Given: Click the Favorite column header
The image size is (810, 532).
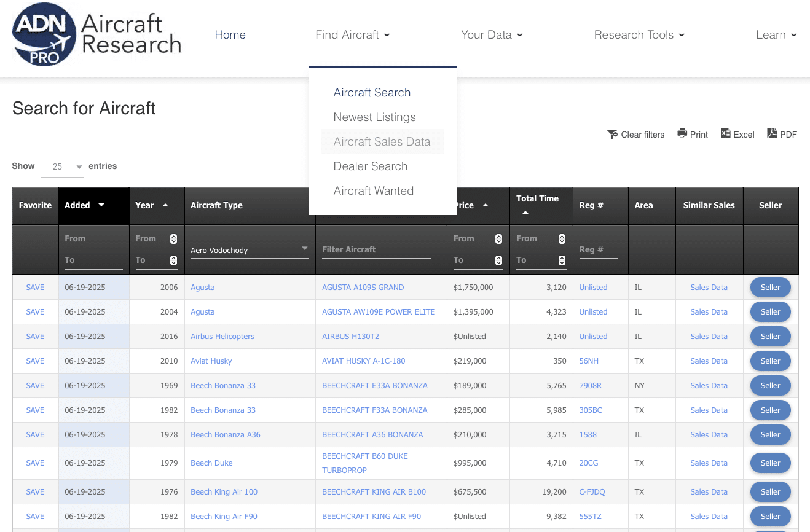Looking at the screenshot, I should click(x=35, y=206).
